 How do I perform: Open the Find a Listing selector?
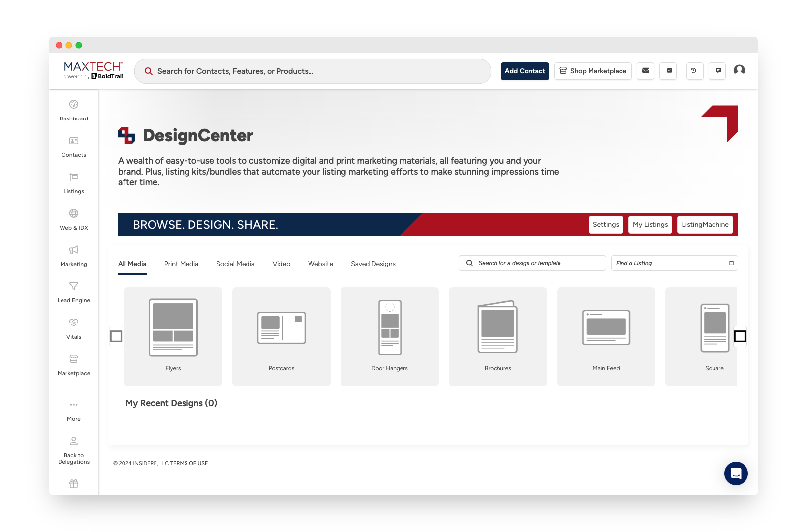click(674, 263)
